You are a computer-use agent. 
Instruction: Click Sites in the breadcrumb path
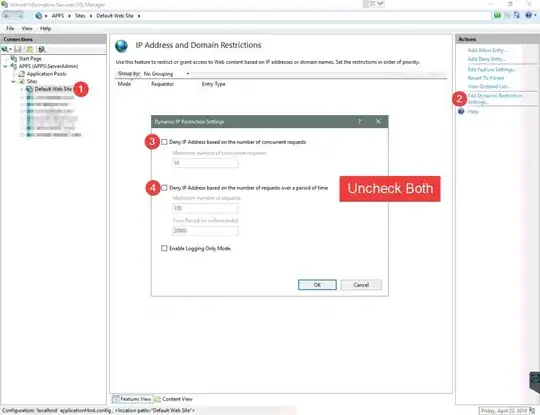80,16
